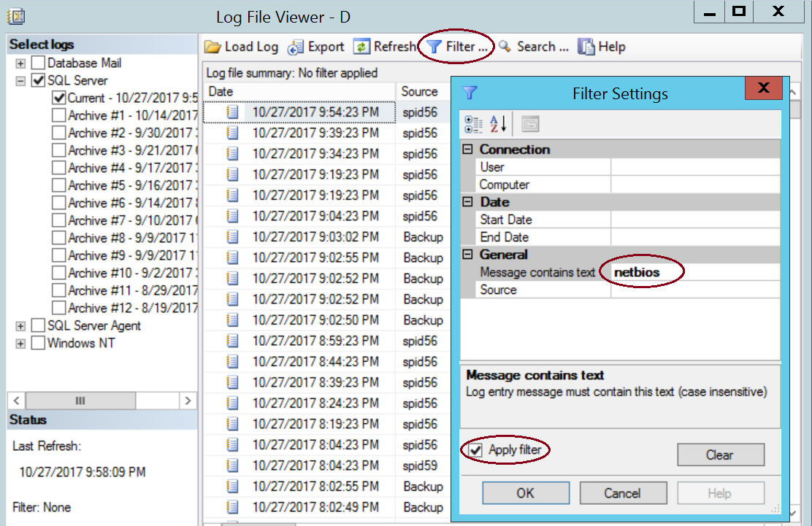Click the Alphabetical sort icon in Filter Settings

click(498, 124)
